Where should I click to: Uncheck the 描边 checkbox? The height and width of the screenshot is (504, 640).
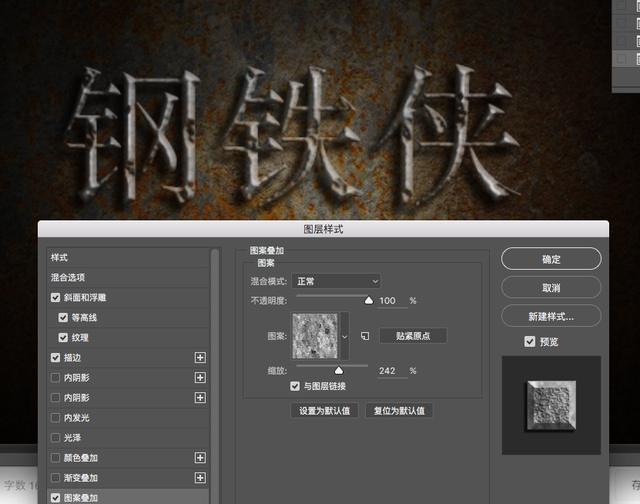tap(56, 358)
